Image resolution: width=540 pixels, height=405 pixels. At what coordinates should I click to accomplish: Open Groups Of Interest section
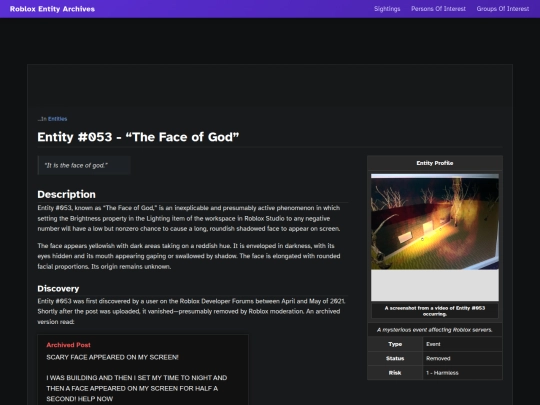pyautogui.click(x=503, y=9)
